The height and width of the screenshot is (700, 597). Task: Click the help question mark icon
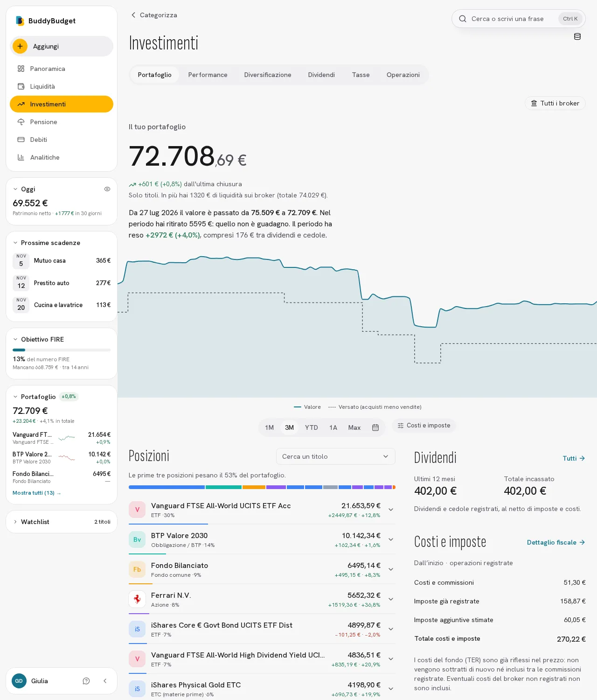point(86,681)
